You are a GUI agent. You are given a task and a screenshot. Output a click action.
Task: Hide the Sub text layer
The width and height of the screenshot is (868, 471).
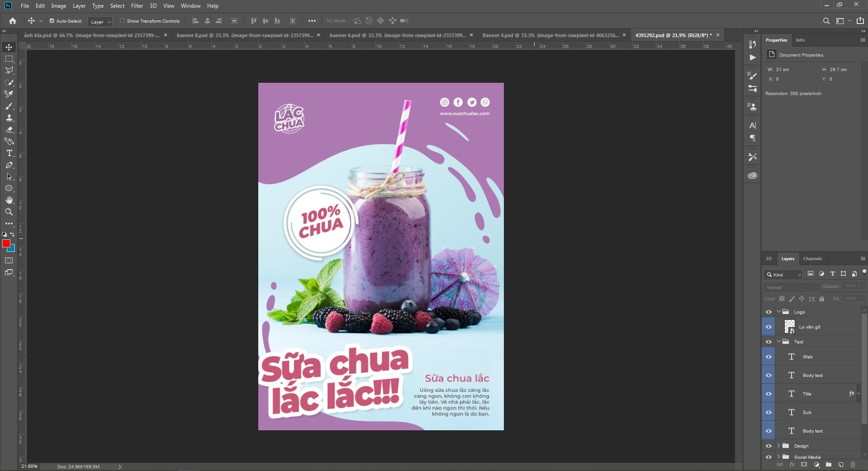(x=768, y=412)
